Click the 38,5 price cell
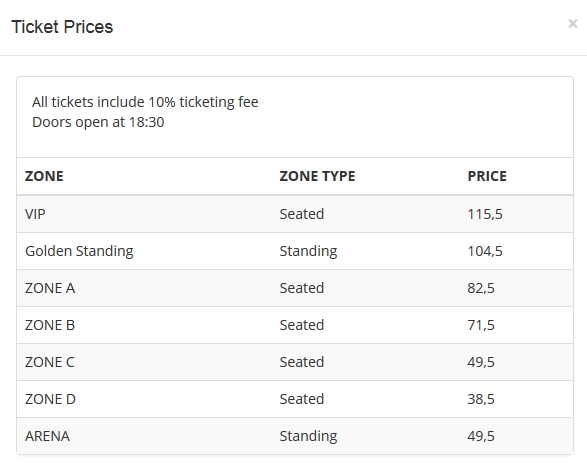The height and width of the screenshot is (467, 587). click(481, 400)
